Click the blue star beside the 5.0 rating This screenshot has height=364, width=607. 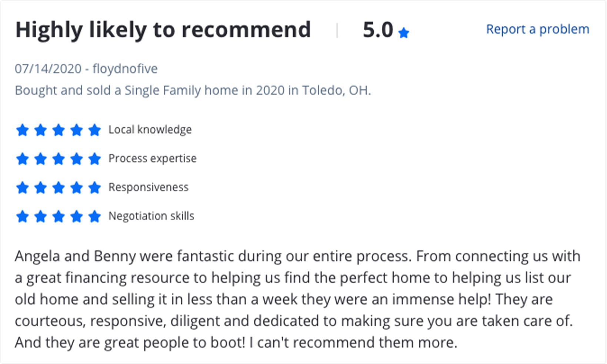pyautogui.click(x=404, y=33)
